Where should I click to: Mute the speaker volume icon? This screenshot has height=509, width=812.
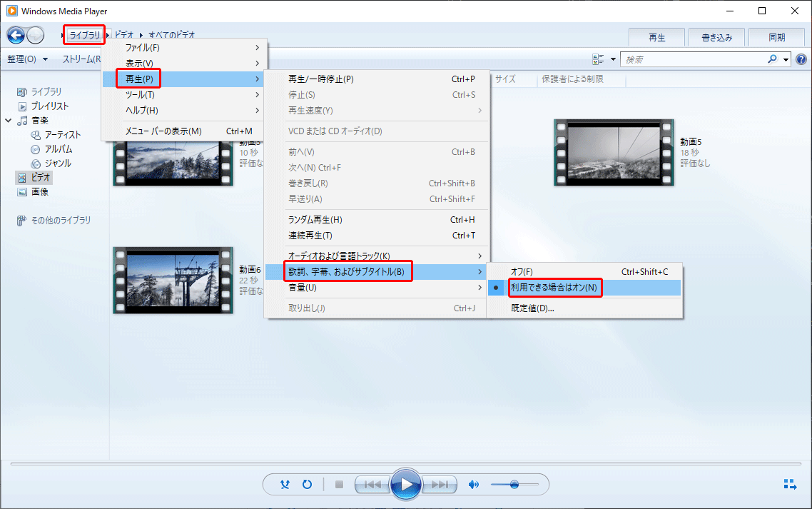[473, 485]
